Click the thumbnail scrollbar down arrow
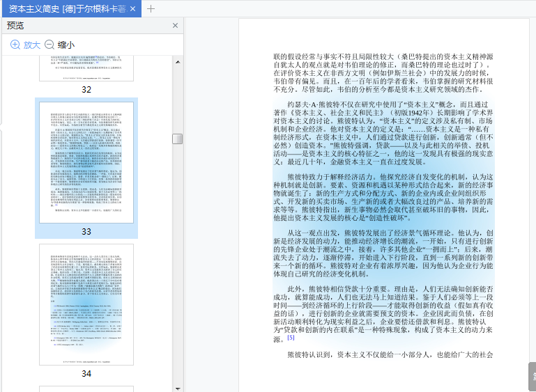 click(x=178, y=389)
